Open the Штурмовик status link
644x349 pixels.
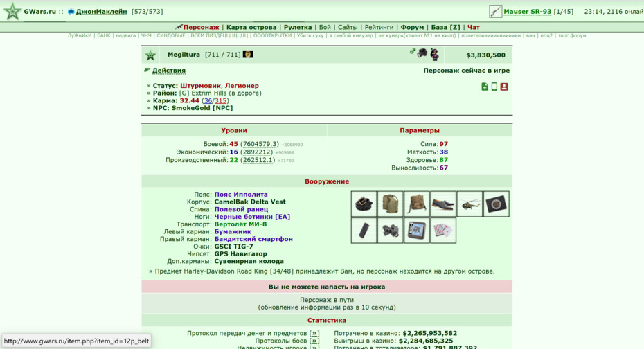pyautogui.click(x=200, y=86)
